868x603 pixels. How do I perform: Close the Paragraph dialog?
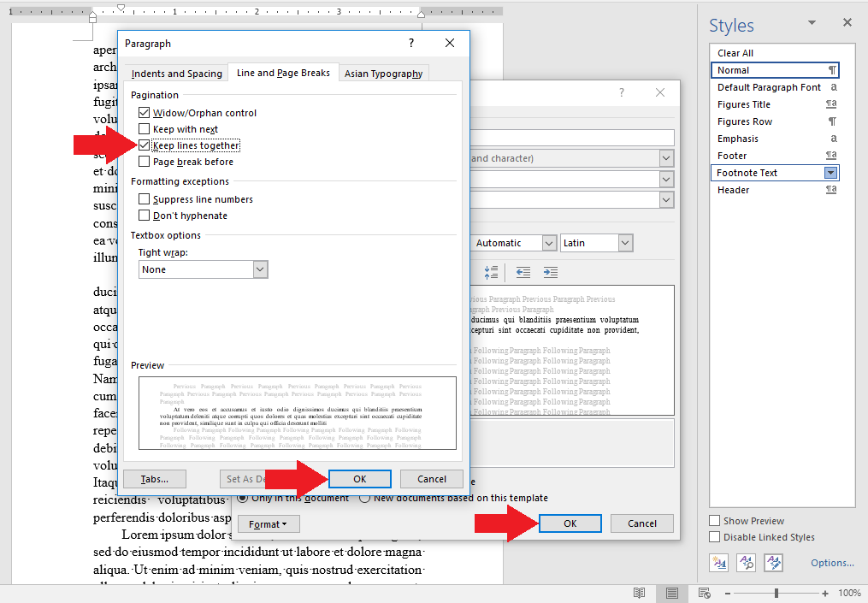[450, 43]
